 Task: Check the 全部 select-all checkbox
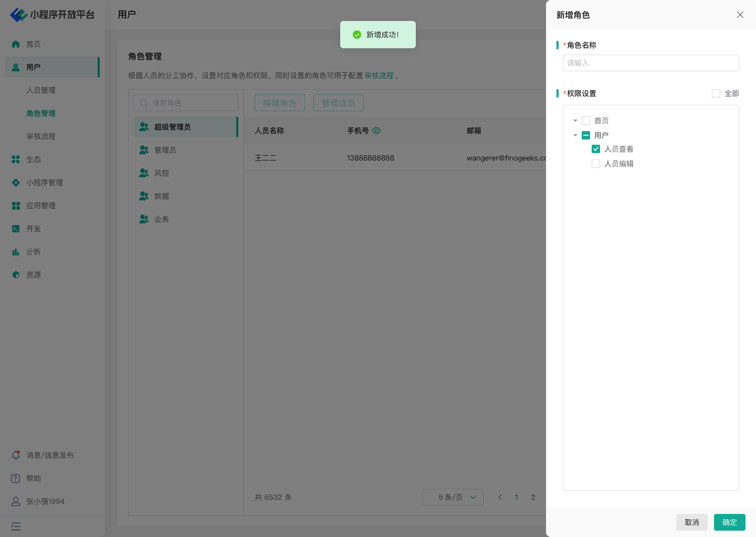[x=716, y=93]
